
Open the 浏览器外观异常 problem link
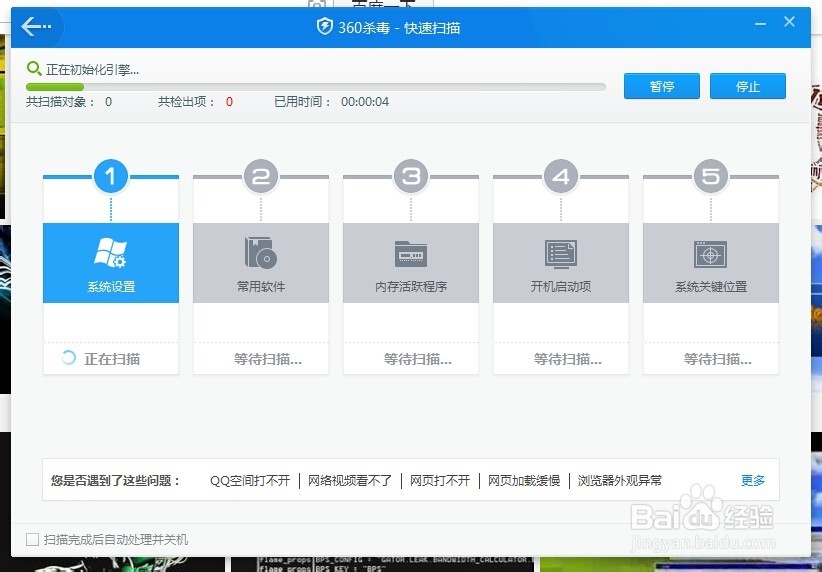tap(620, 480)
